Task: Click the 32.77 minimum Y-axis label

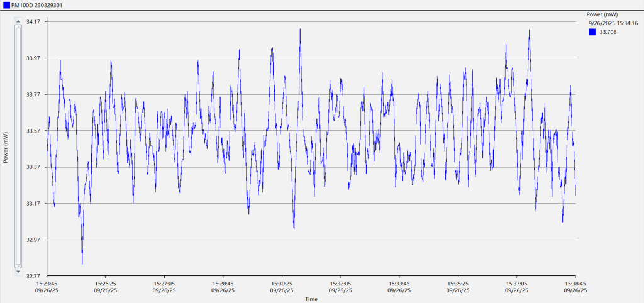Action: (33, 276)
